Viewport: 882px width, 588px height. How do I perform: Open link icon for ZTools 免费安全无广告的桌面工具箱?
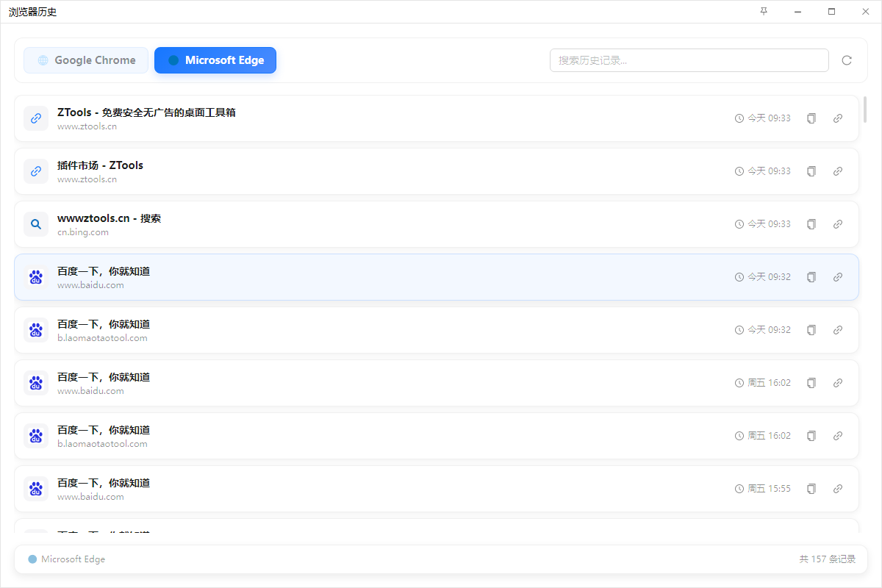point(838,118)
